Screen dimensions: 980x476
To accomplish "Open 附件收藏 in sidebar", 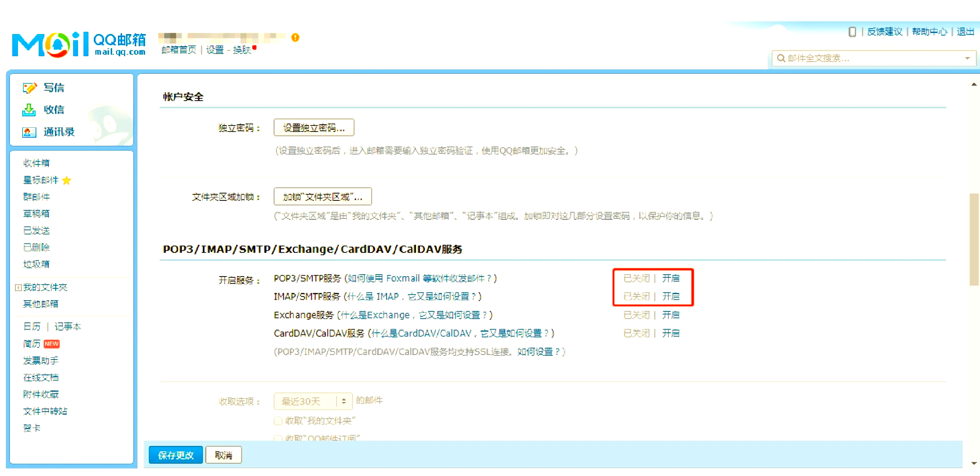I will (x=41, y=394).
